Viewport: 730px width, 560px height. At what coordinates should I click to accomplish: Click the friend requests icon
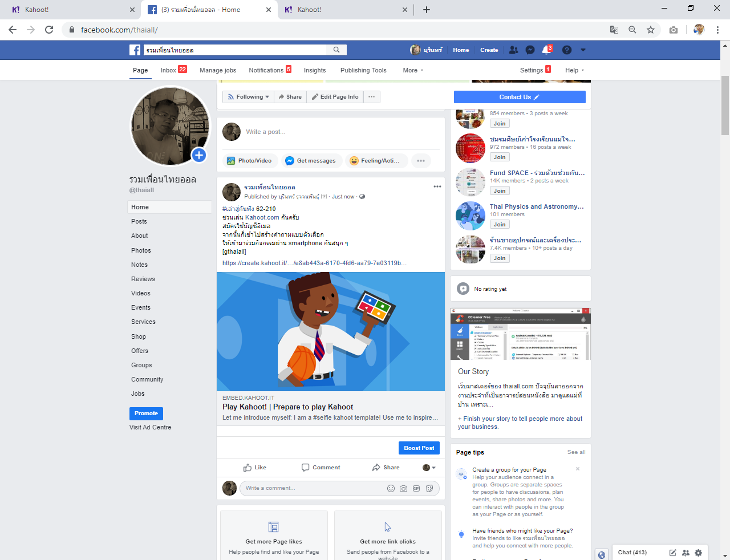tap(513, 50)
